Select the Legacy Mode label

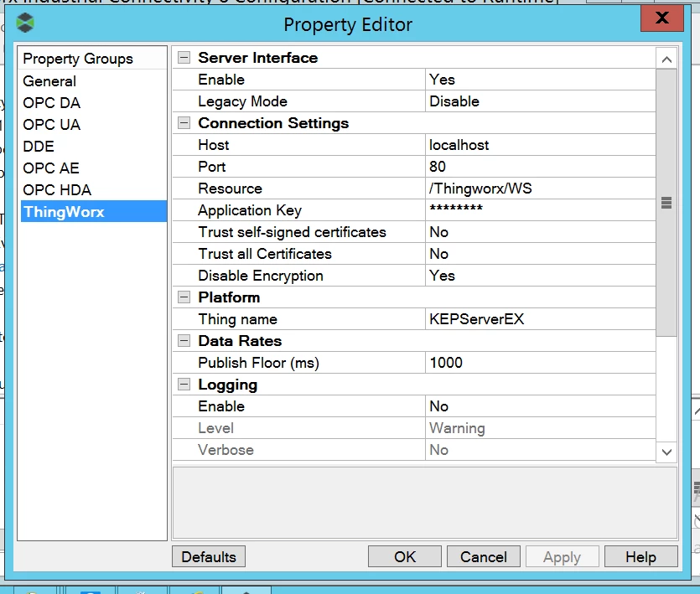242,101
